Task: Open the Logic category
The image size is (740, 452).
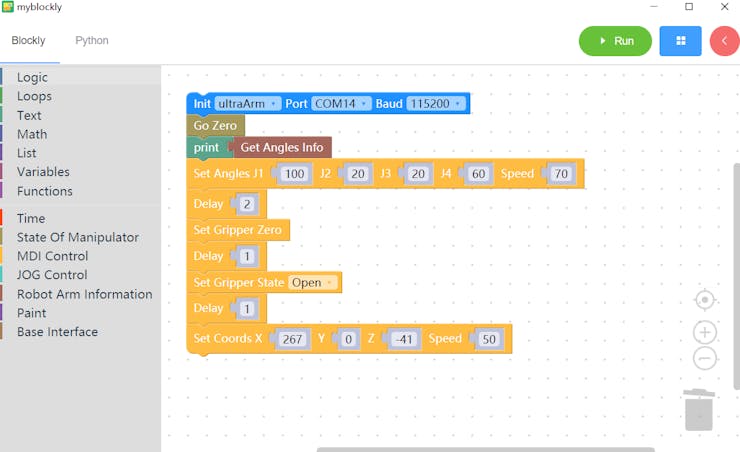Action: (80, 77)
